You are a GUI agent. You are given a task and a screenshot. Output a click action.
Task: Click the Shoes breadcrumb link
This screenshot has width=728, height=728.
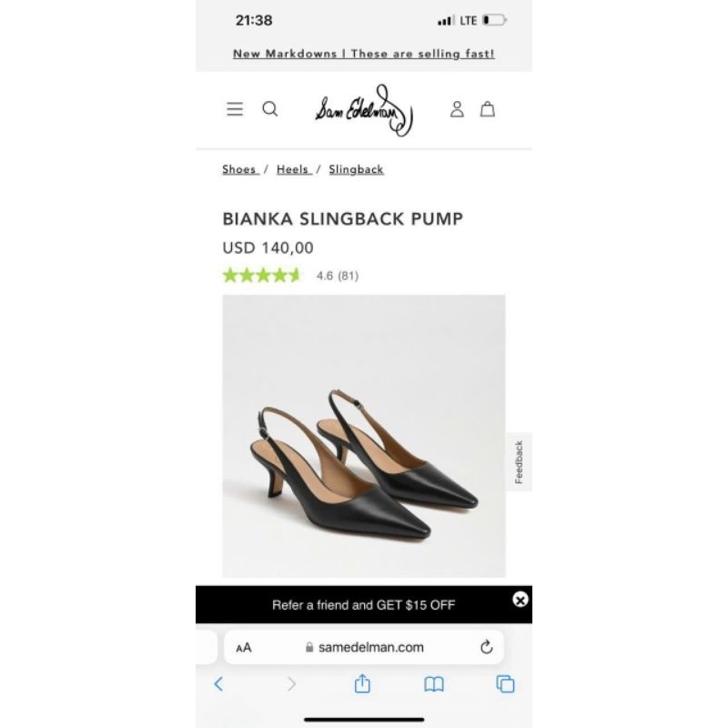pyautogui.click(x=238, y=169)
